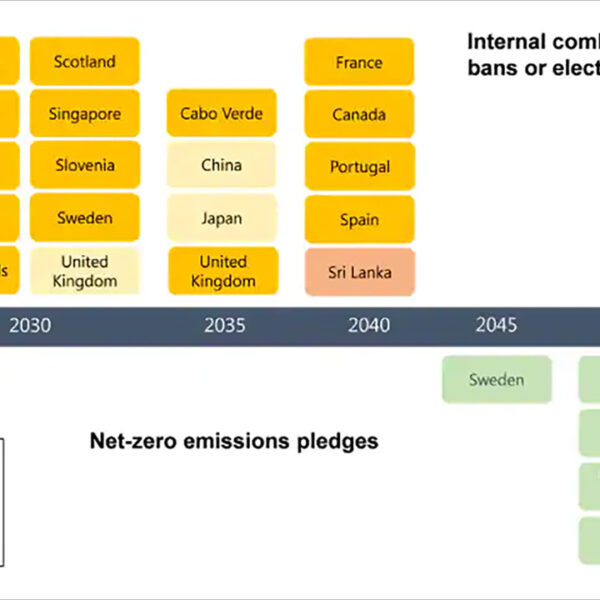This screenshot has width=600, height=600.
Task: Click the 2040 timeline marker
Action: coord(369,325)
